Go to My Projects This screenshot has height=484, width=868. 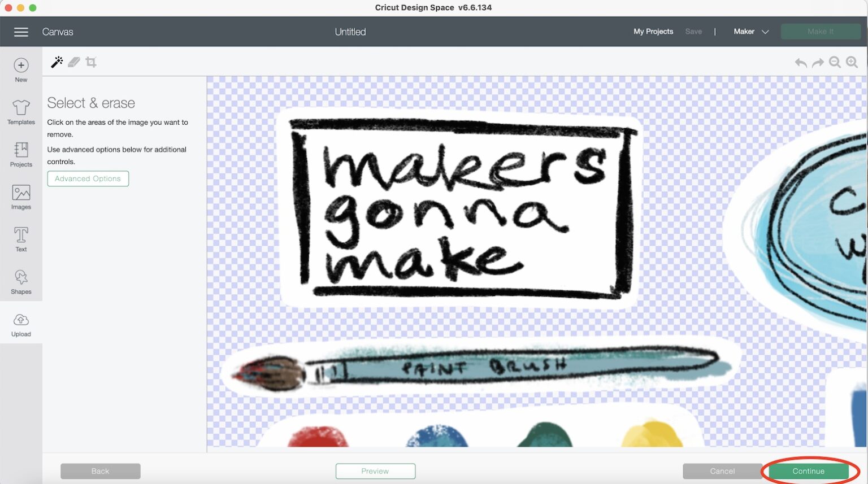[653, 31]
